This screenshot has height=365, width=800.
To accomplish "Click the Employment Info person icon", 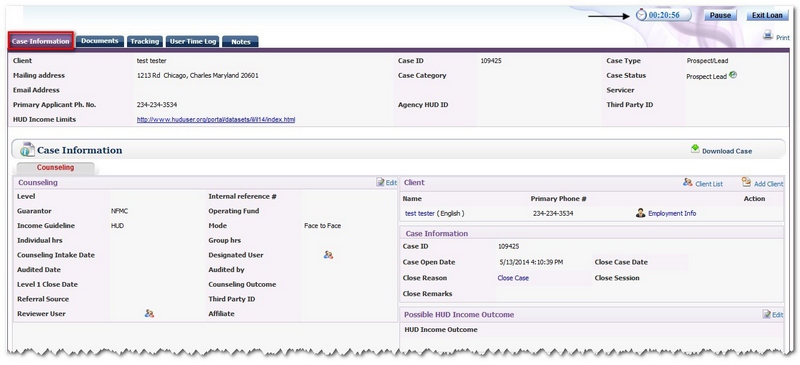I will 640,213.
